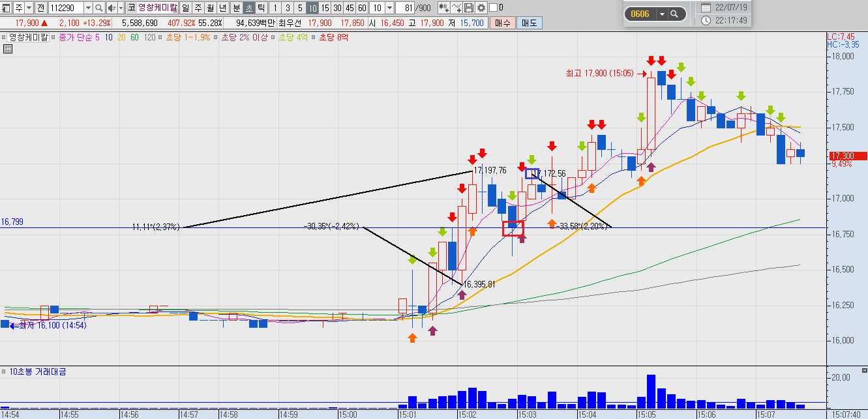Viewport: 868px width, 419px height.
Task: Select the 30 interval button
Action: point(337,8)
